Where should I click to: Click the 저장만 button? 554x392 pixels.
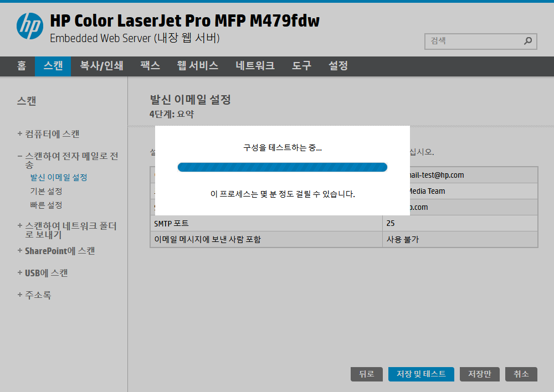click(x=480, y=374)
